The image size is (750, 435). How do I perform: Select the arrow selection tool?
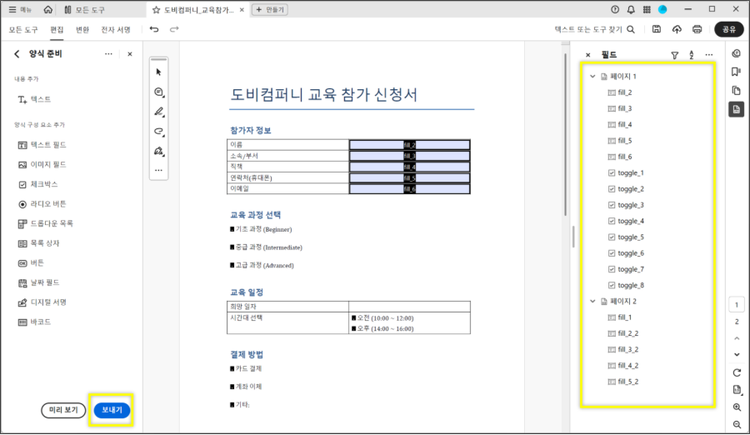pos(158,72)
